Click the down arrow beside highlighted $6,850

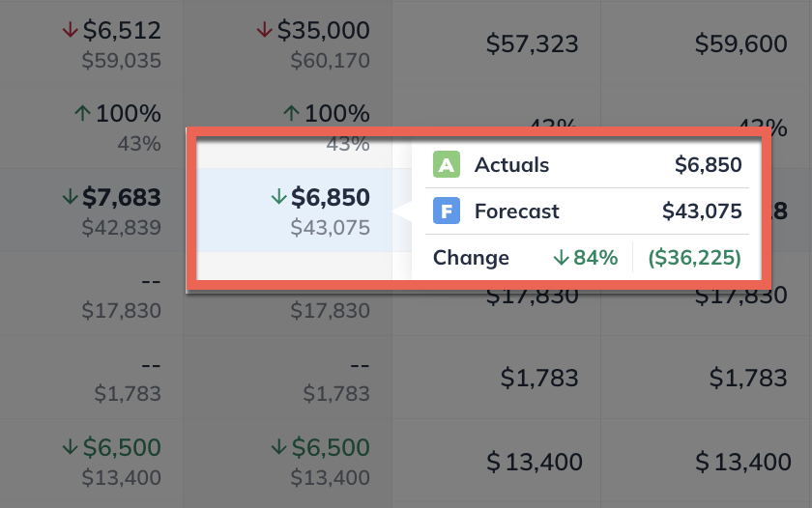point(279,197)
